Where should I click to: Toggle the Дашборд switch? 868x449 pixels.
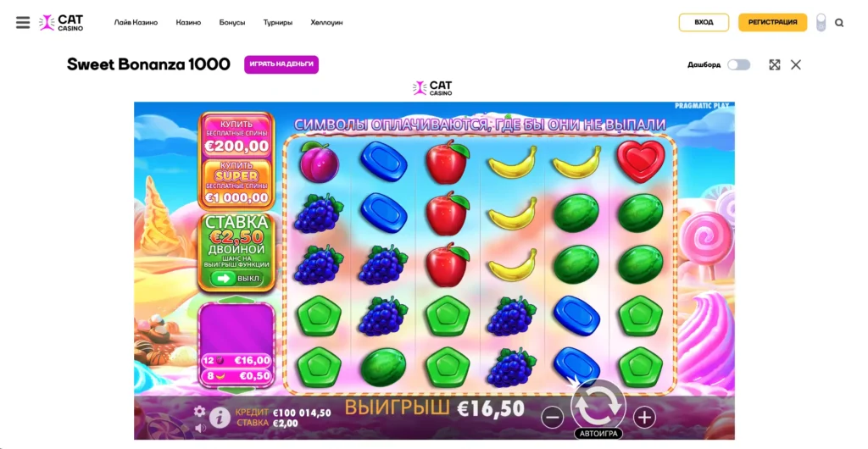coord(738,64)
